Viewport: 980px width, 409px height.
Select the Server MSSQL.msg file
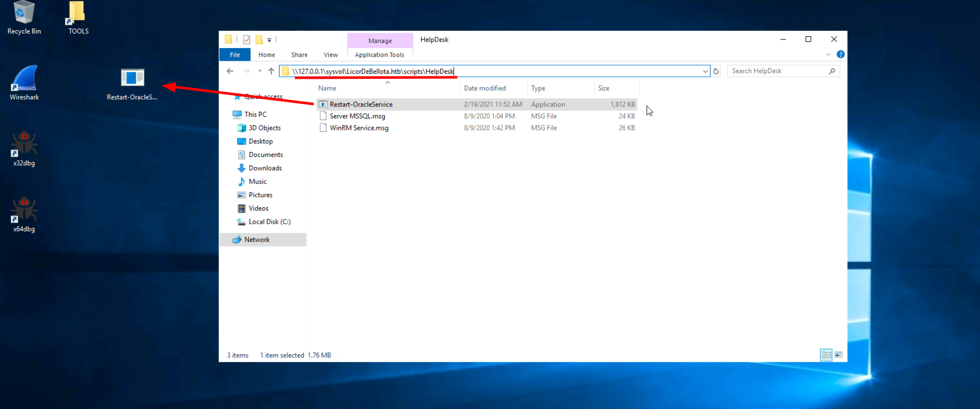pyautogui.click(x=357, y=116)
